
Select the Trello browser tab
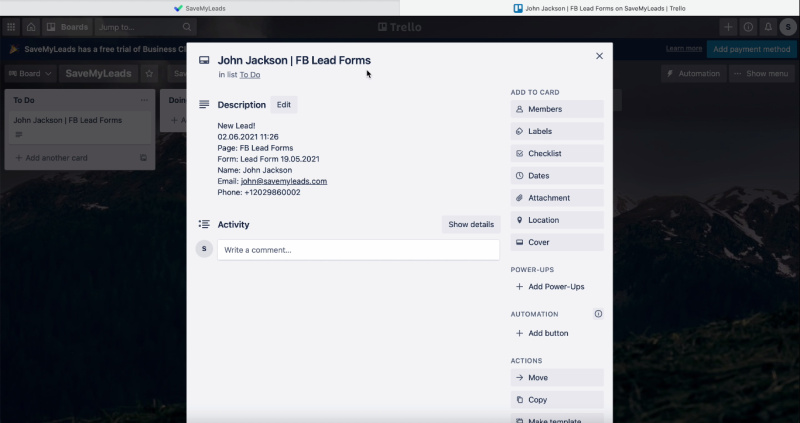[599, 8]
